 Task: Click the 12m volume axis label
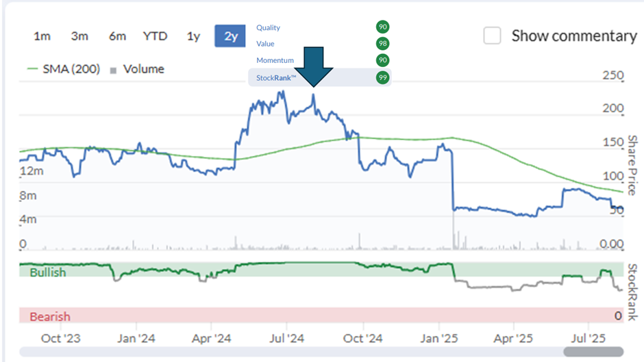32,171
